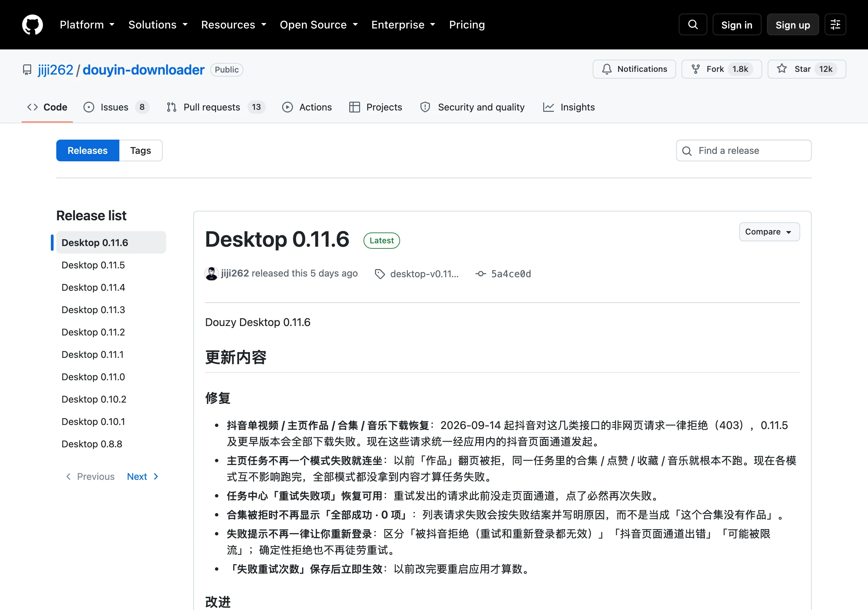The height and width of the screenshot is (610, 868).
Task: Expand the Platform menu
Action: pos(87,24)
